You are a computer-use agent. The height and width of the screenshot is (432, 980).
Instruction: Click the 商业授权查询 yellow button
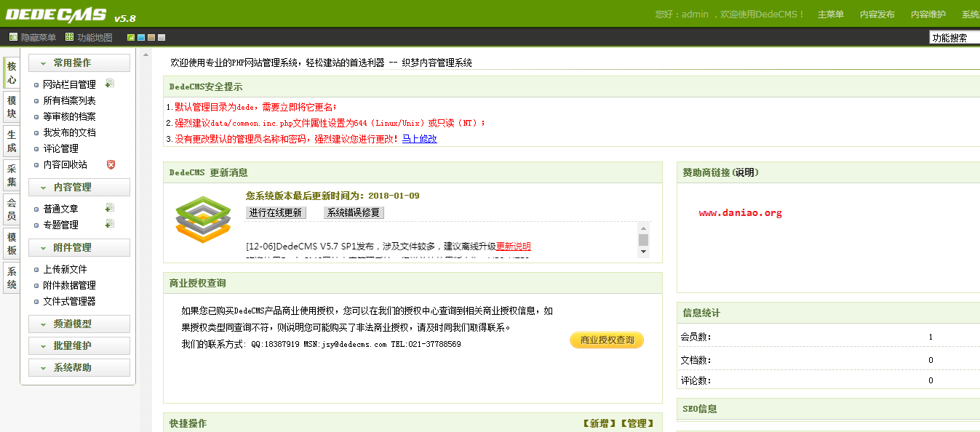click(x=607, y=340)
